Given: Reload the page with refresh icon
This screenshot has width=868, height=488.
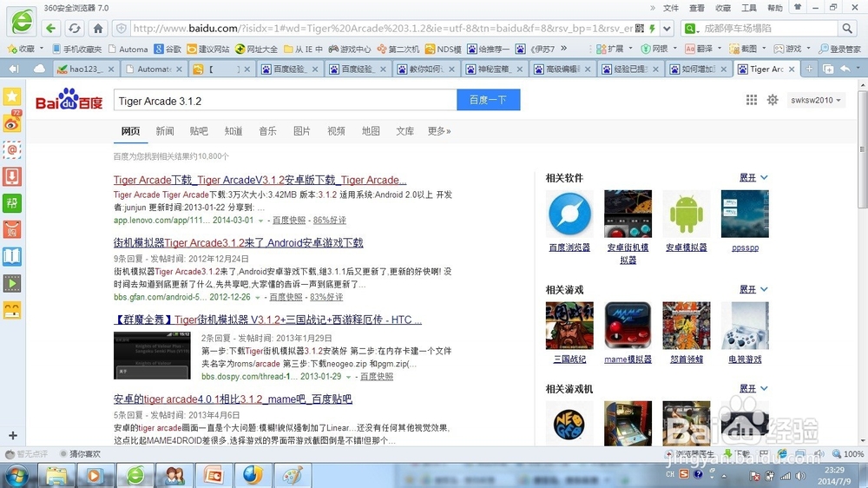Looking at the screenshot, I should pos(74,28).
